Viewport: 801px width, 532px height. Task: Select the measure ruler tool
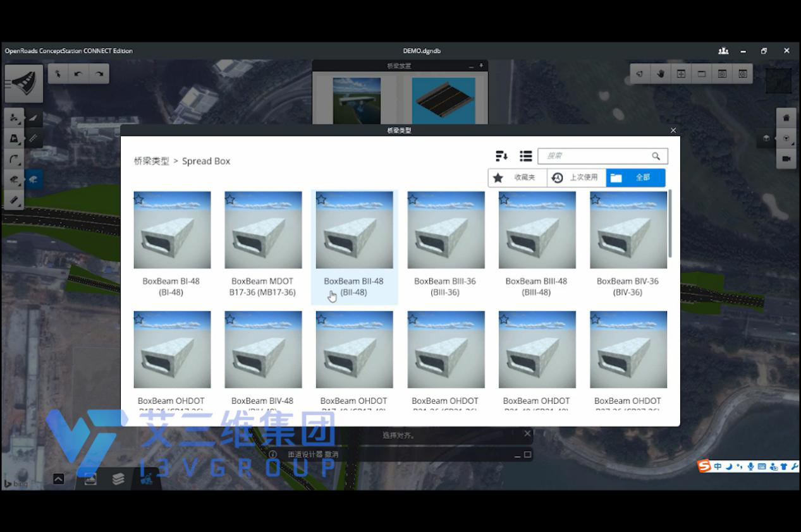(14, 200)
